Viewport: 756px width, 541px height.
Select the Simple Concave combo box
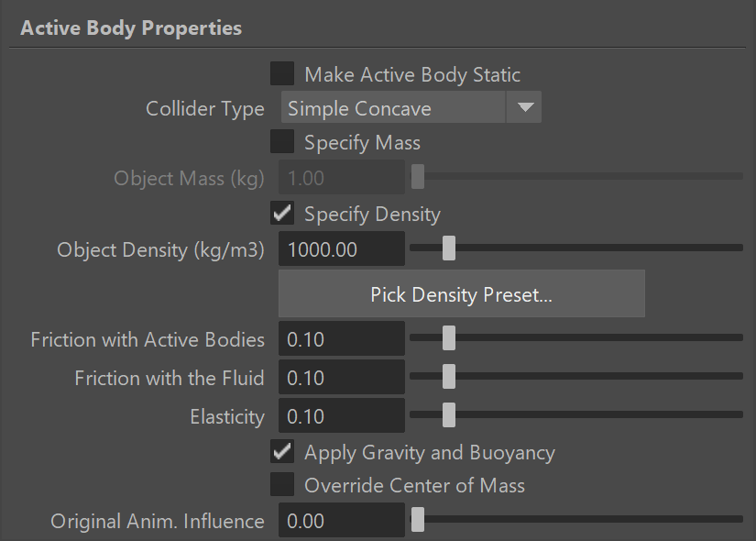(x=411, y=107)
